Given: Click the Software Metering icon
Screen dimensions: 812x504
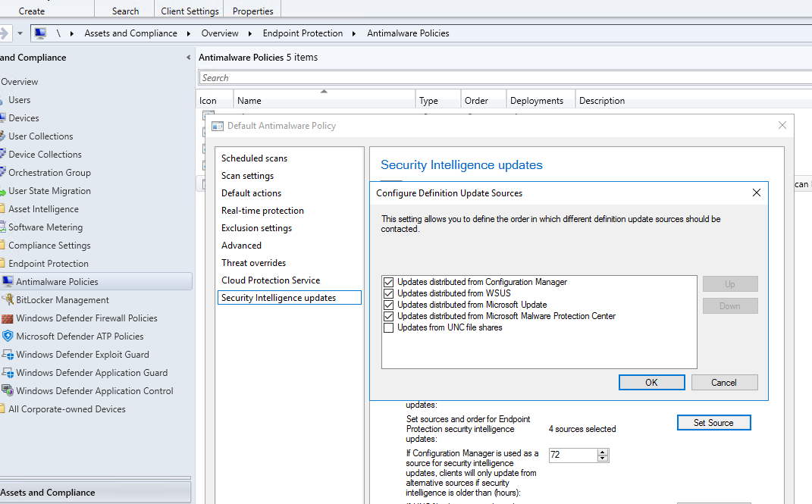Looking at the screenshot, I should coord(2,227).
